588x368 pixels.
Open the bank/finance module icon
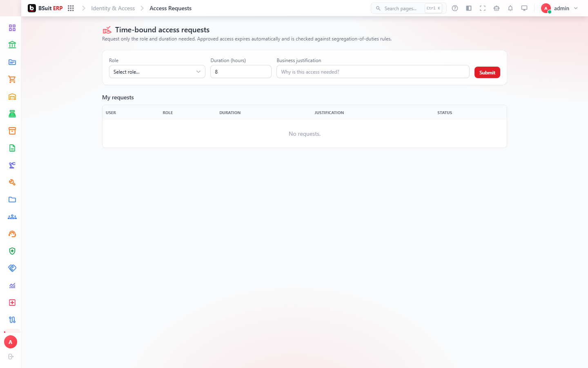point(12,45)
